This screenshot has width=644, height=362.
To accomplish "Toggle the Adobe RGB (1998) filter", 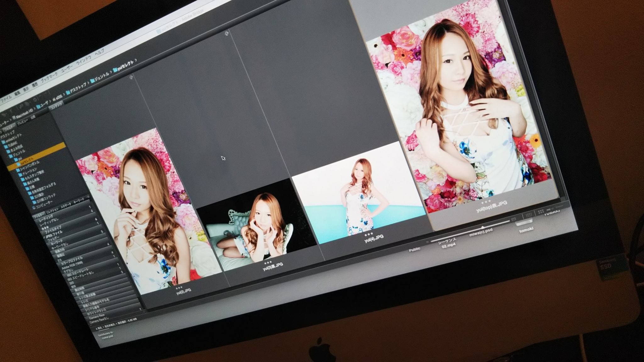I will pos(72,266).
